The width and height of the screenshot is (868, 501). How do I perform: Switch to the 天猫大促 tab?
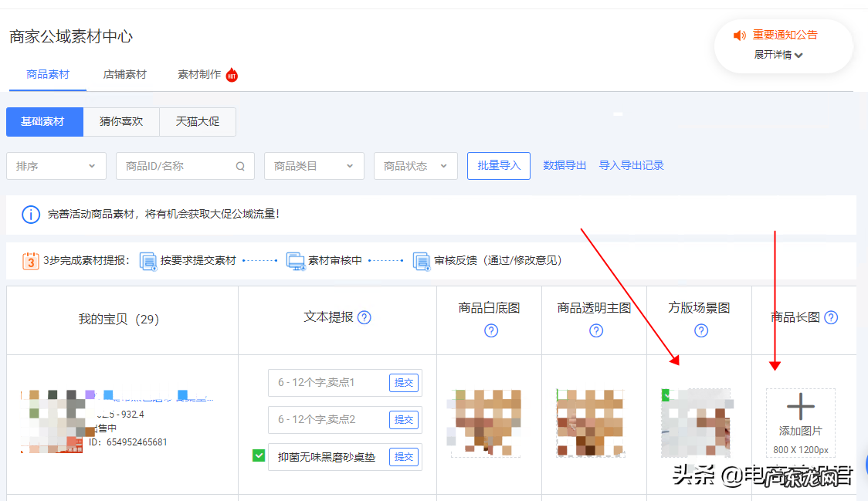(x=198, y=121)
